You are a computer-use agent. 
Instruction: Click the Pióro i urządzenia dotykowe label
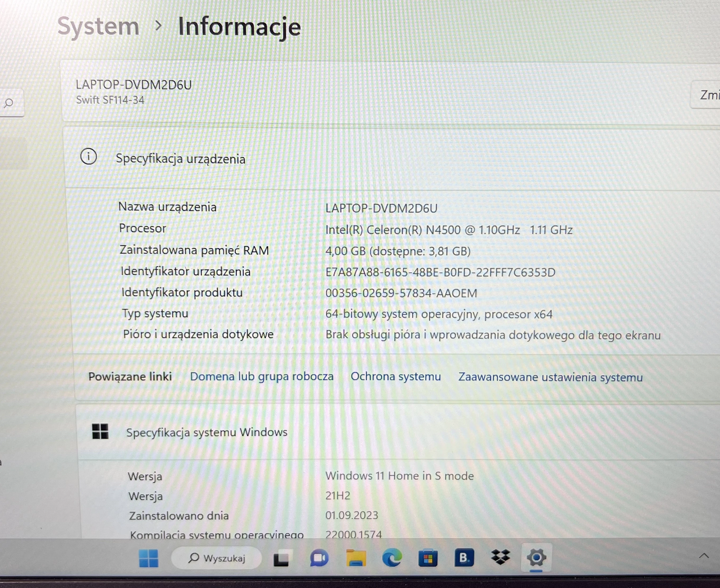tap(198, 334)
